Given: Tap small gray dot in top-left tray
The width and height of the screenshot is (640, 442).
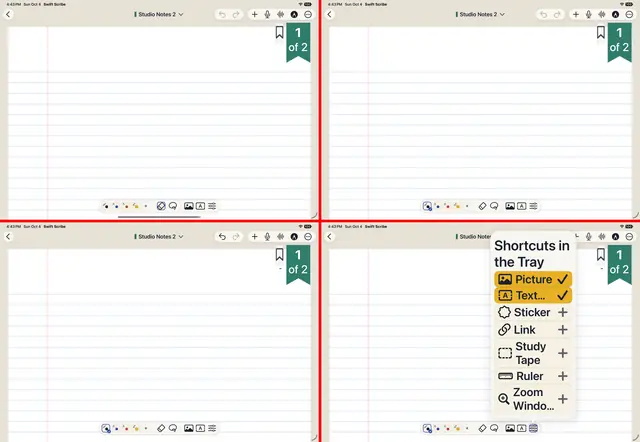Looking at the screenshot, I should (146, 206).
